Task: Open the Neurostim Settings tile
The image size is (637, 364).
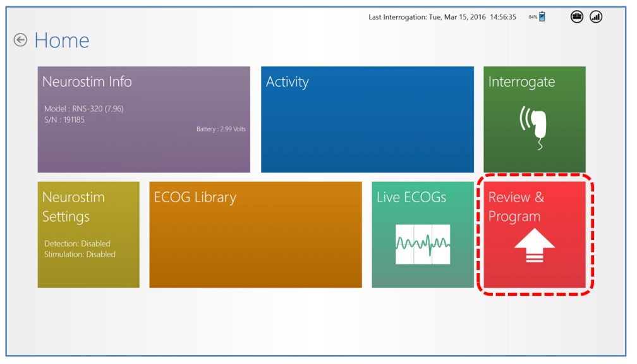Action: (88, 235)
